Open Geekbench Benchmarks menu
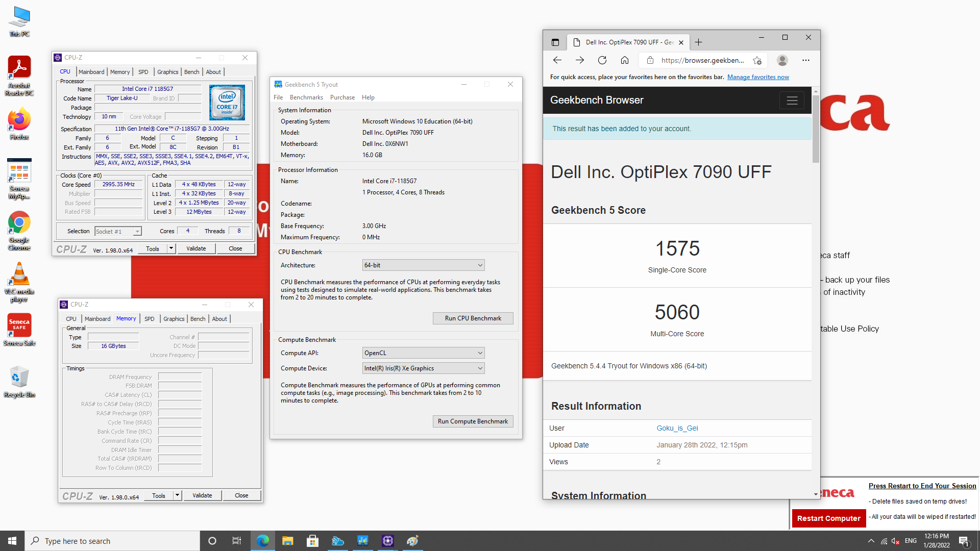The height and width of the screenshot is (551, 980). (306, 97)
